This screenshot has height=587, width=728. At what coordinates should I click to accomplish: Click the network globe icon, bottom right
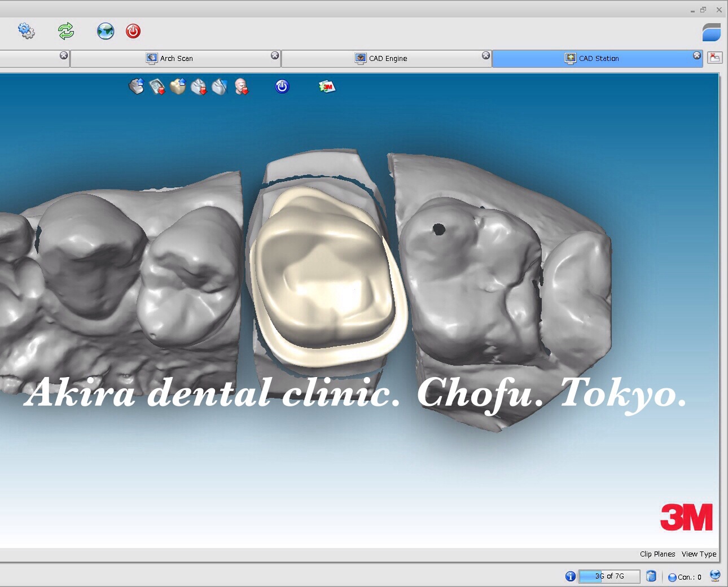[715, 576]
